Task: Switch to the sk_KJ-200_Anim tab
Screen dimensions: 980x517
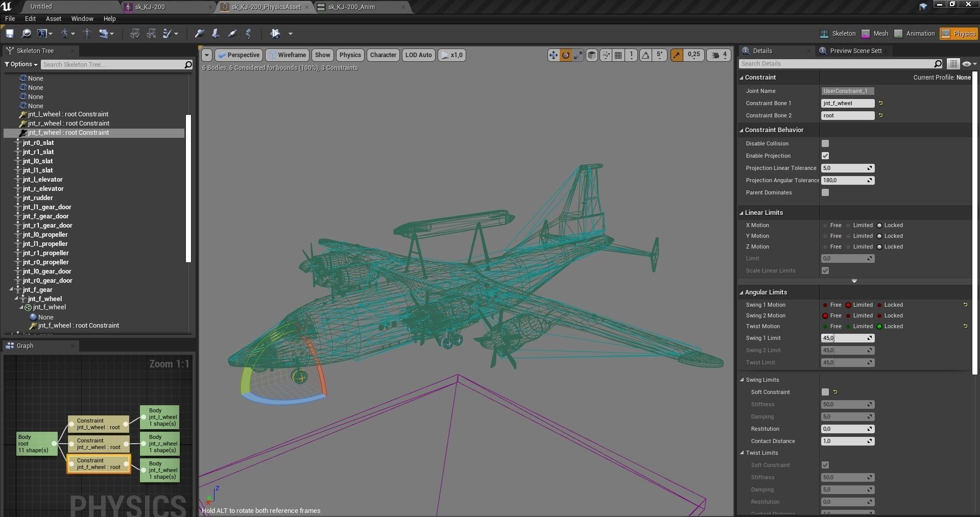Action: click(x=351, y=7)
